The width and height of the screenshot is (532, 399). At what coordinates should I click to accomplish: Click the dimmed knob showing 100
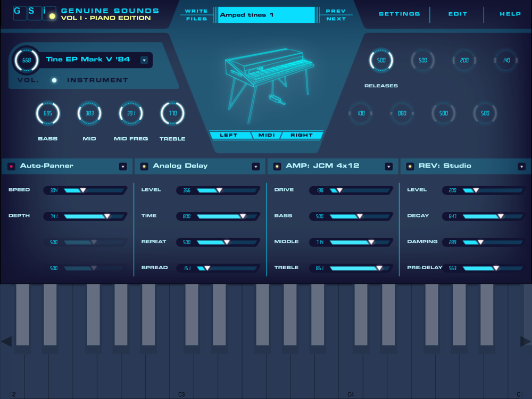(360, 113)
